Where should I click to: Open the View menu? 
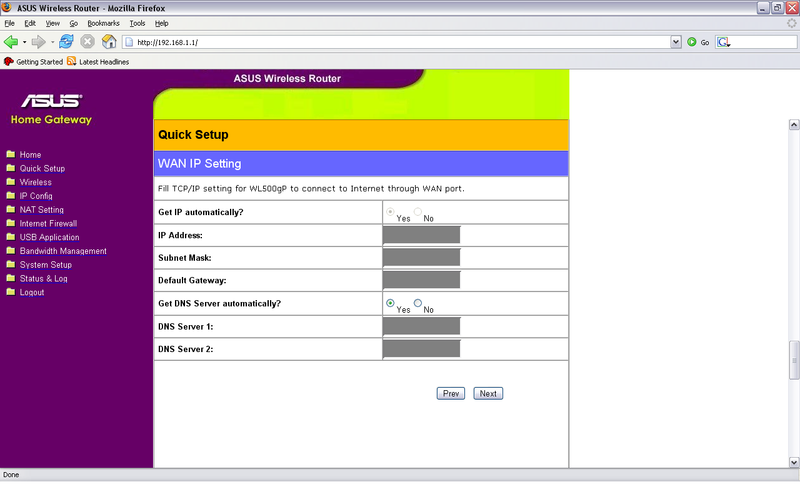53,23
